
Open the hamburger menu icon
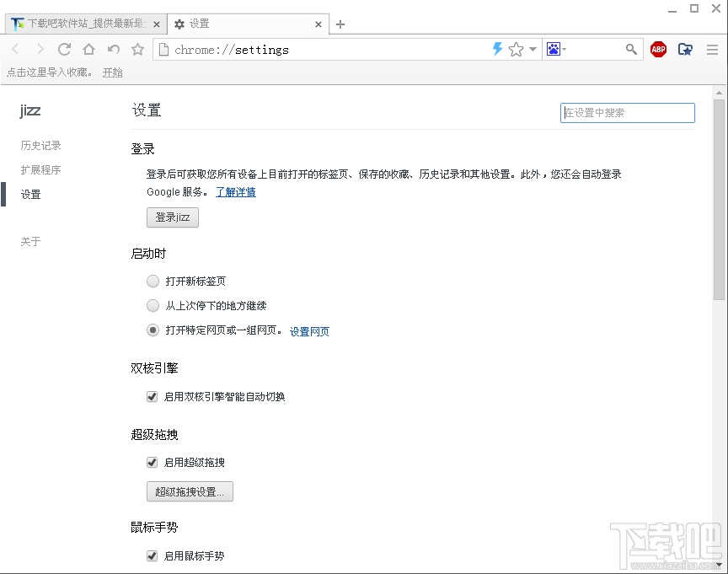pos(712,49)
